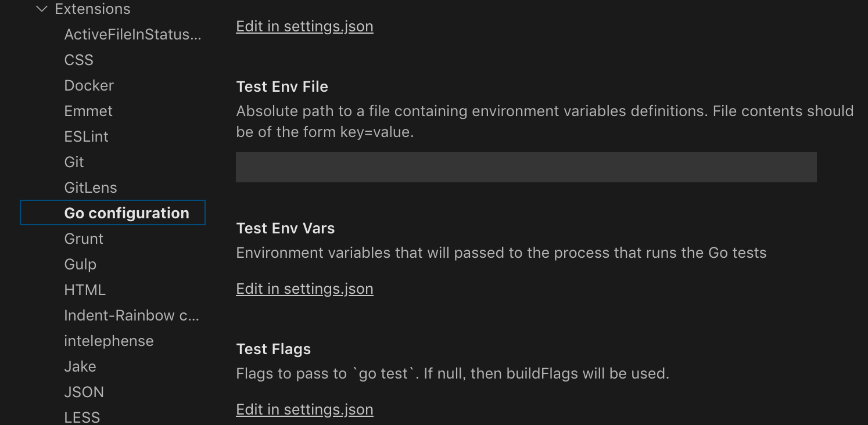The width and height of the screenshot is (868, 425).
Task: Select Jake settings category
Action: click(x=80, y=367)
